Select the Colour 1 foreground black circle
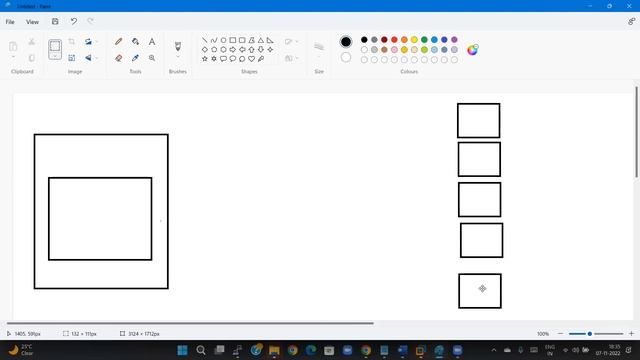640x360 pixels. click(x=346, y=42)
